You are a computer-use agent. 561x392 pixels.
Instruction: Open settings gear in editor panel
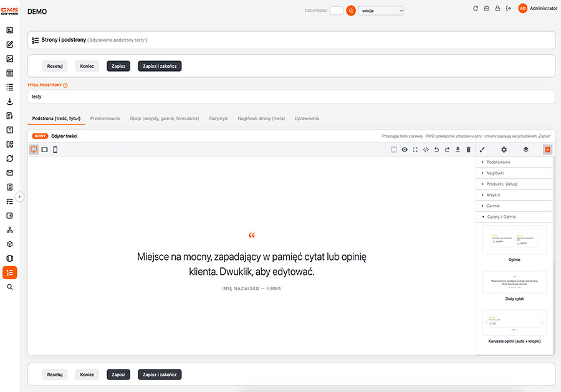[504, 150]
